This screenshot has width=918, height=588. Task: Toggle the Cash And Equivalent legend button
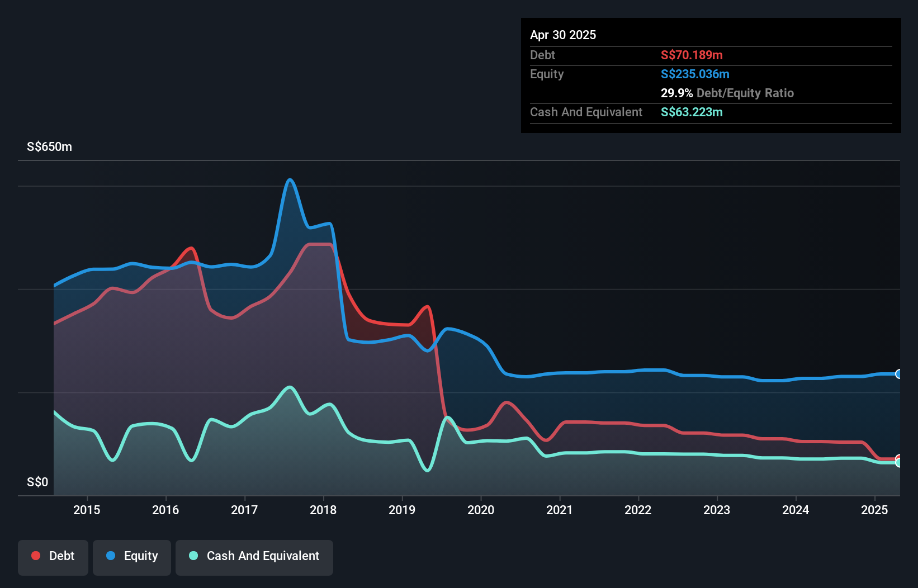pos(254,557)
